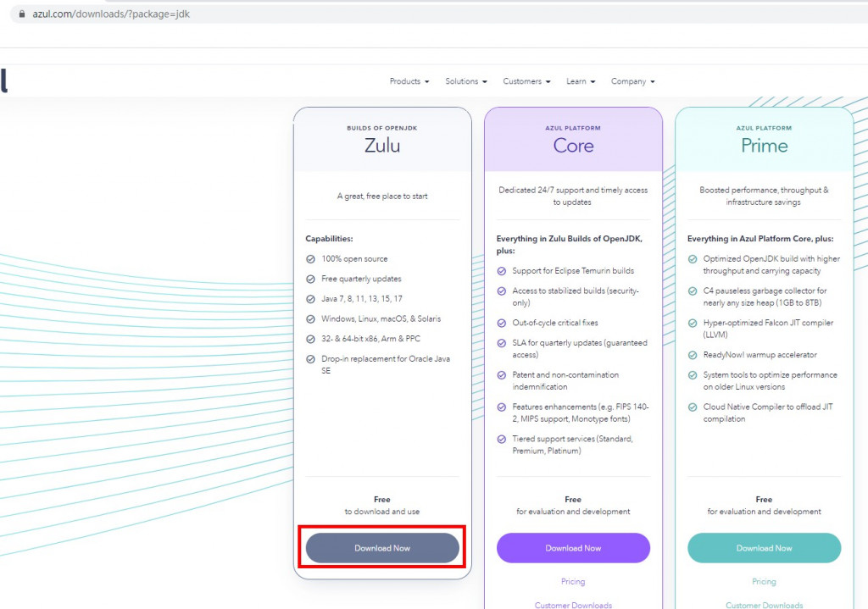
Task: Click the Core card title
Action: click(573, 146)
